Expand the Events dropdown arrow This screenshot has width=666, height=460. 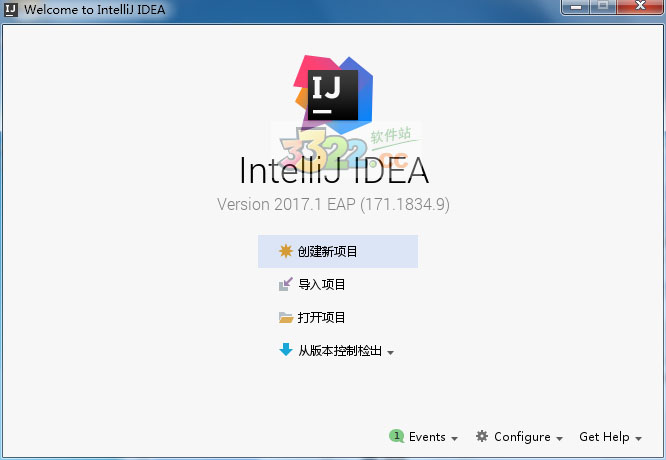[x=454, y=438]
